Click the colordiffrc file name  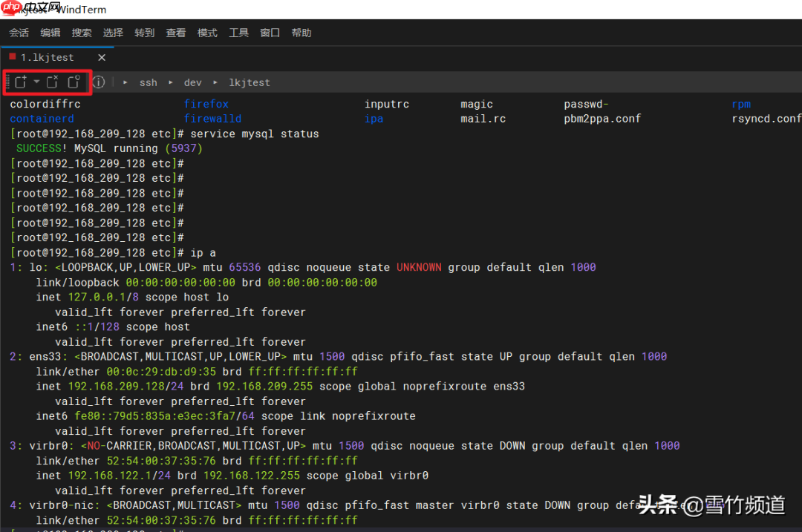45,104
